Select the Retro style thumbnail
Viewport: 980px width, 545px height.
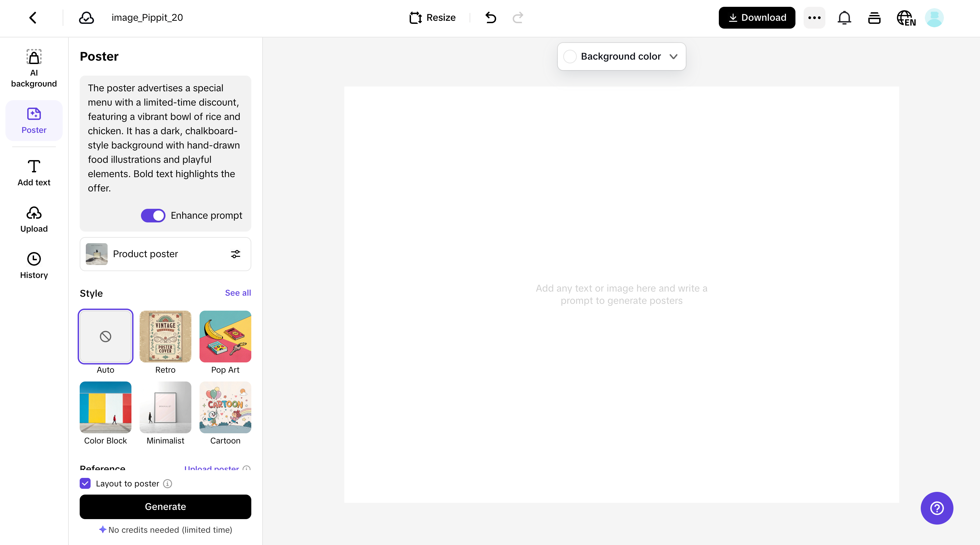pos(165,337)
